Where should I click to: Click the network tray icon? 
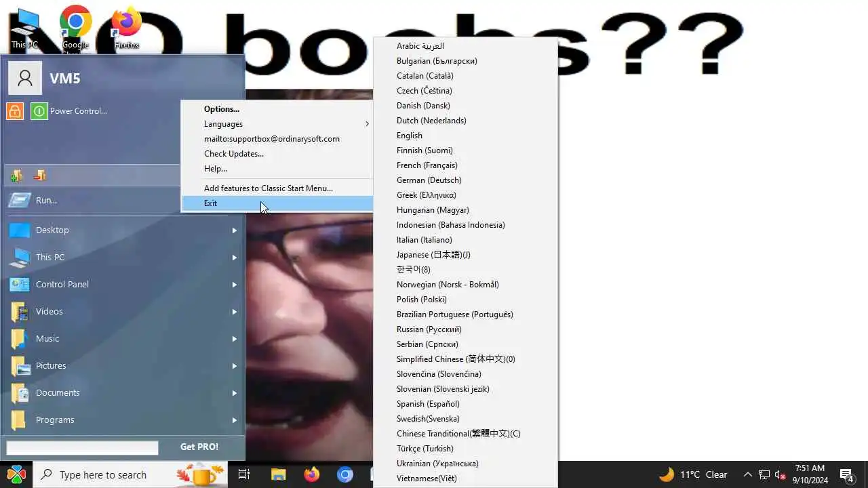click(764, 474)
